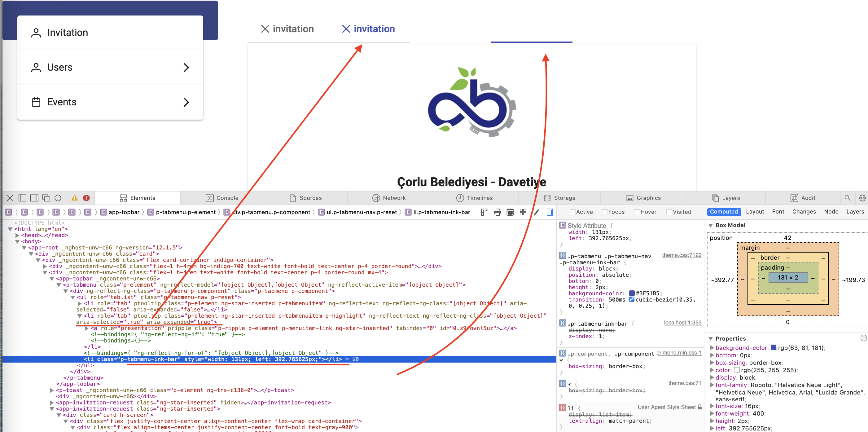The image size is (868, 432).
Task: Expand the Users menu chevron
Action: click(x=186, y=67)
